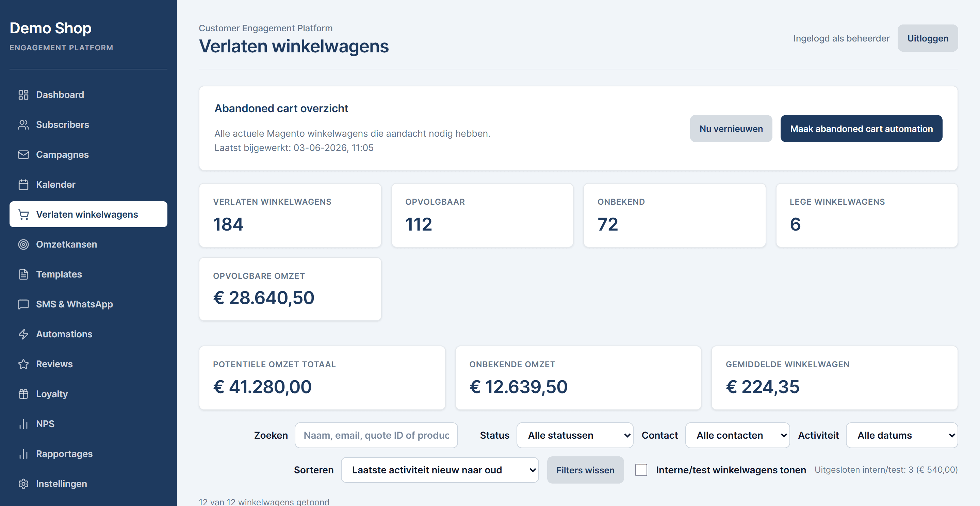Open Campagnes from the sidebar
The height and width of the screenshot is (506, 980).
(x=88, y=155)
